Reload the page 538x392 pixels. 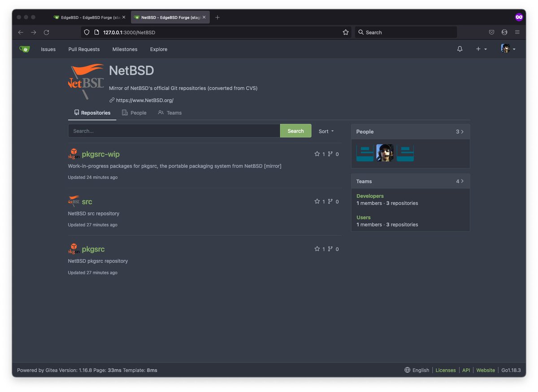46,32
